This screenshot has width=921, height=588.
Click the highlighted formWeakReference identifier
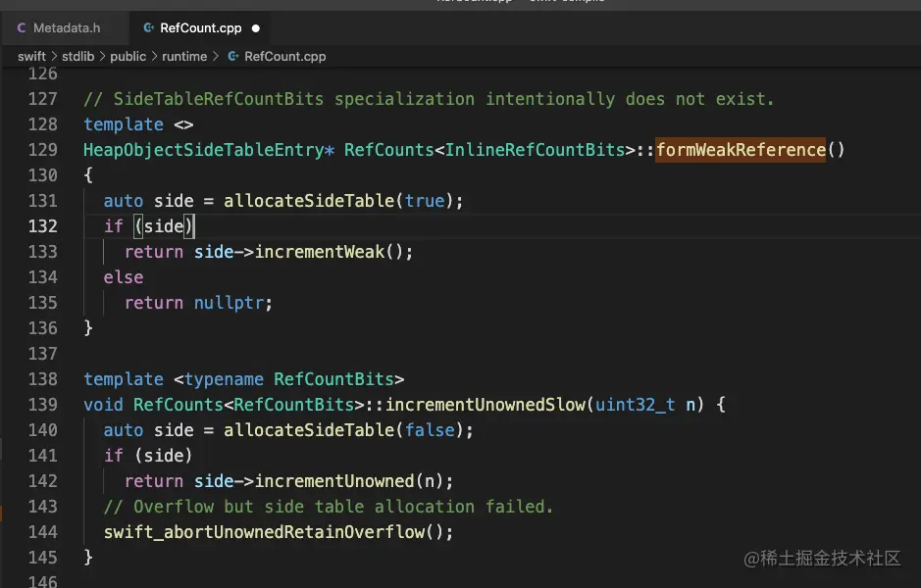point(741,150)
